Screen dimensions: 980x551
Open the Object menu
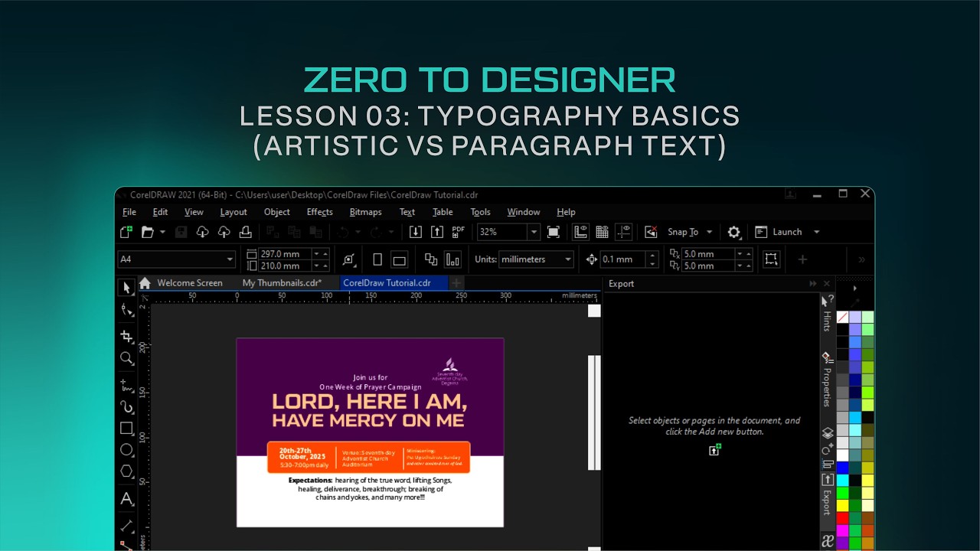pos(277,212)
